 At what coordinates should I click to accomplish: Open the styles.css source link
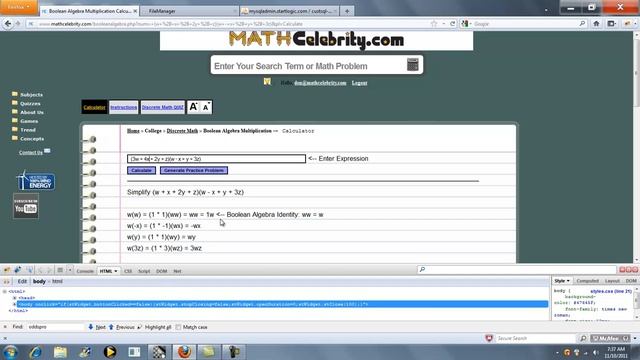611,291
